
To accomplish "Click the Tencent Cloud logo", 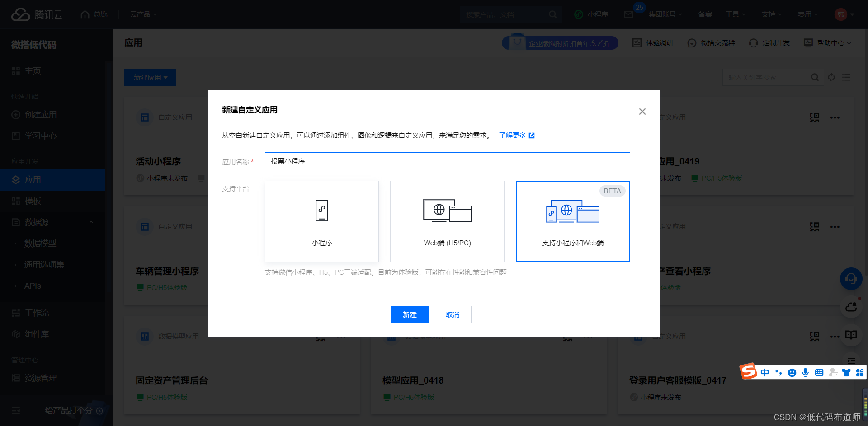I will point(37,14).
